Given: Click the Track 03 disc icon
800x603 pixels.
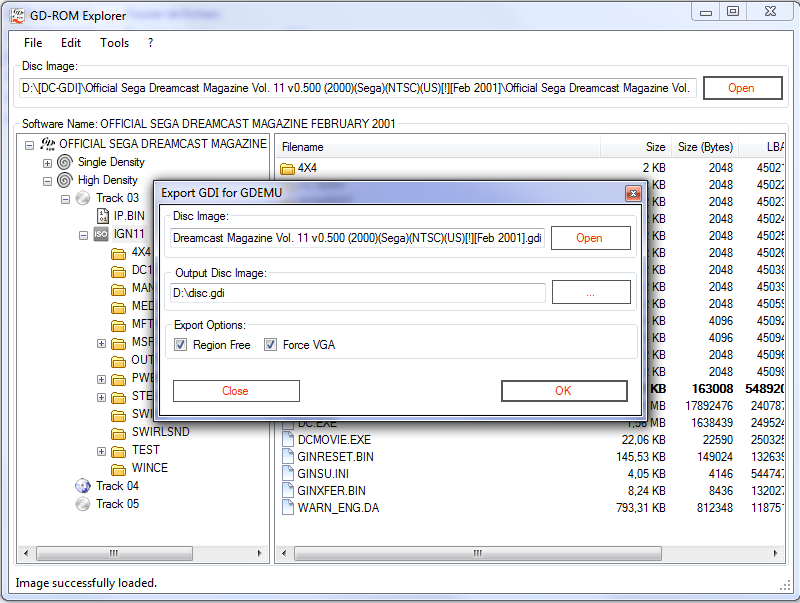Looking at the screenshot, I should coord(83,198).
